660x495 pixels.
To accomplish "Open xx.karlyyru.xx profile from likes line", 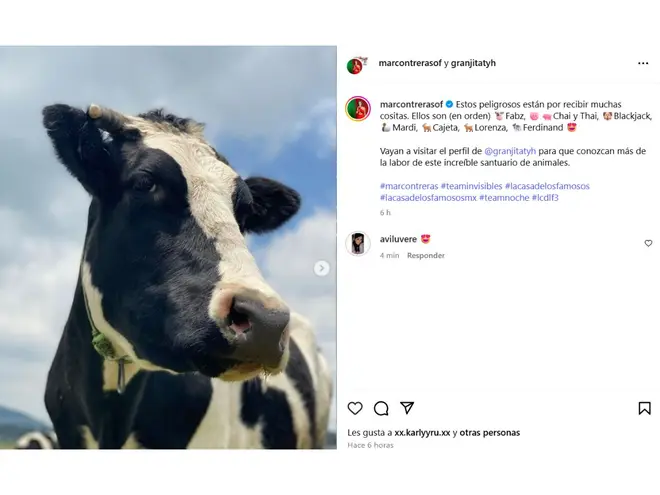I will (422, 433).
